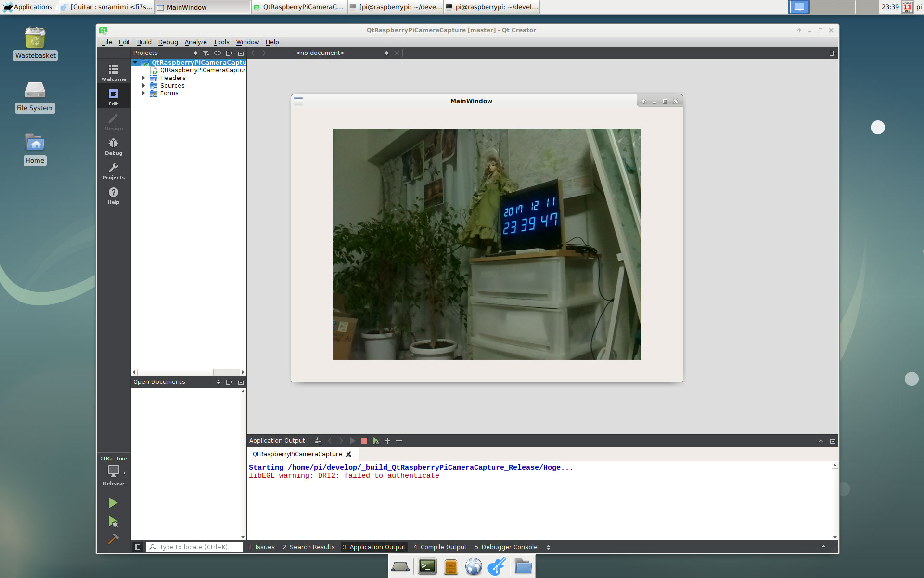The width and height of the screenshot is (924, 578).
Task: Open kit selector arrow next to Release
Action: [x=125, y=473]
